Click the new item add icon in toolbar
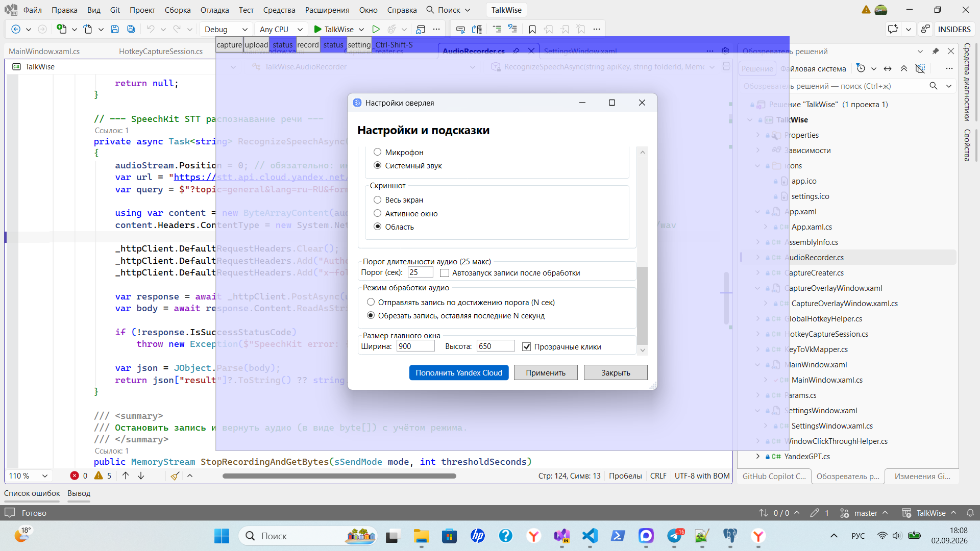This screenshot has width=980, height=551. [61, 29]
